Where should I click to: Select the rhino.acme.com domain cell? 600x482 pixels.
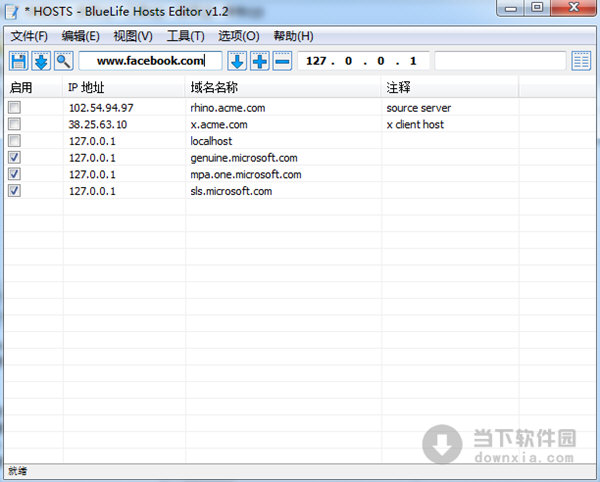point(228,108)
